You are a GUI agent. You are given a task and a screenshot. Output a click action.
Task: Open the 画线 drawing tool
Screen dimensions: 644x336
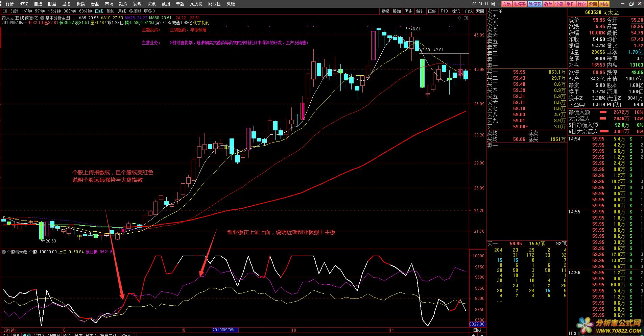[x=432, y=11]
